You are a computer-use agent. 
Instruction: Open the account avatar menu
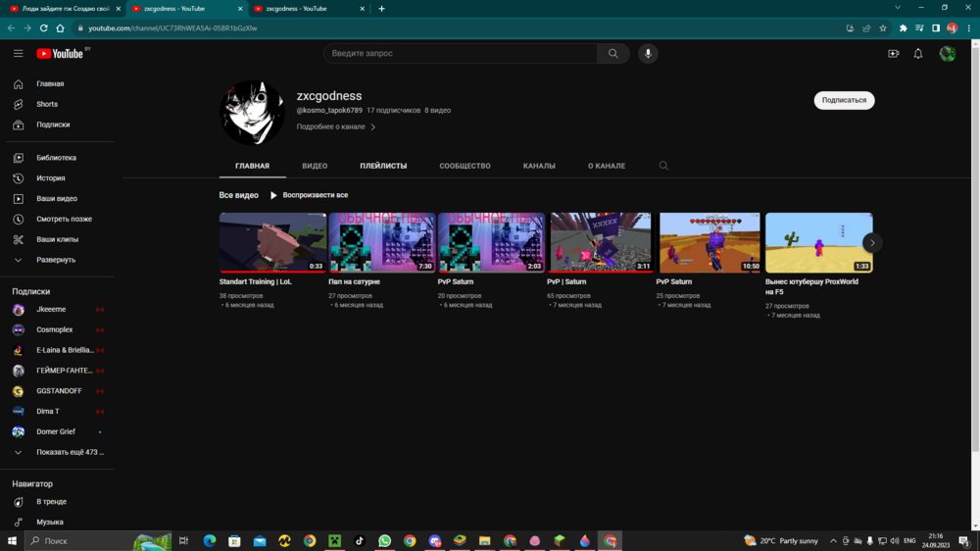948,54
